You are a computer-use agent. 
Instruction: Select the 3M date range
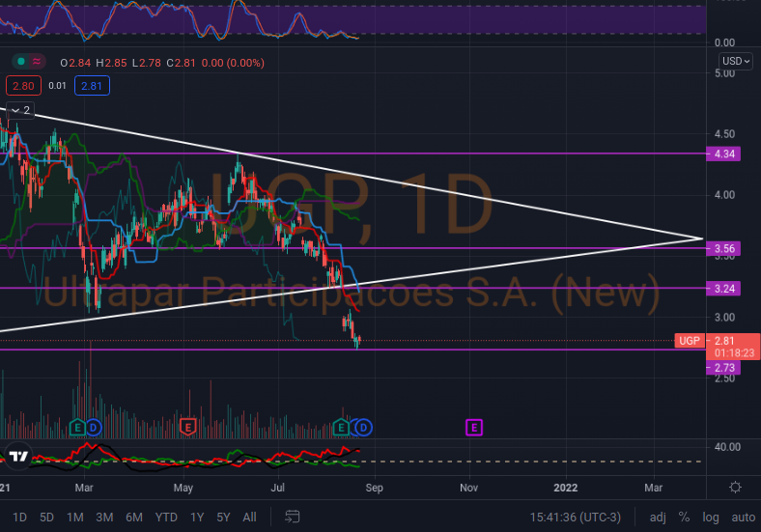pos(104,518)
